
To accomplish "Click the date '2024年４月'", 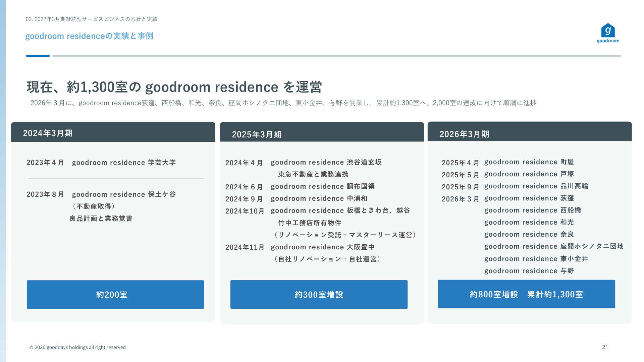I will click(245, 163).
